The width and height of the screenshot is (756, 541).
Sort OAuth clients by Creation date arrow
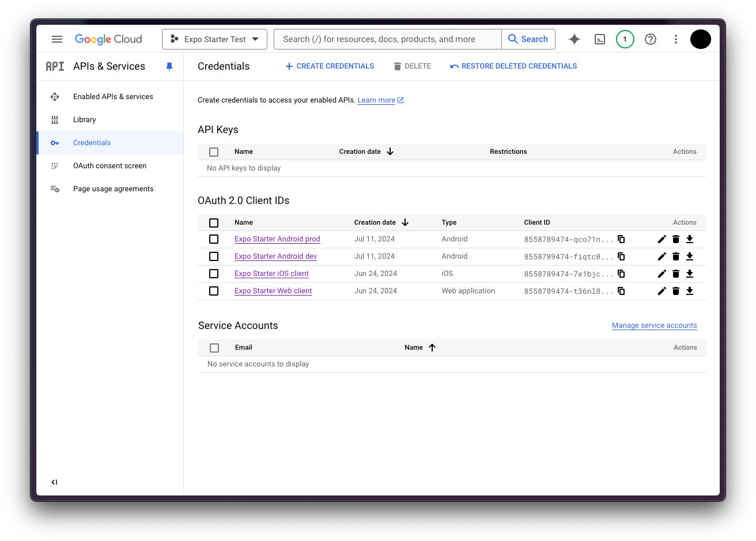(x=405, y=222)
